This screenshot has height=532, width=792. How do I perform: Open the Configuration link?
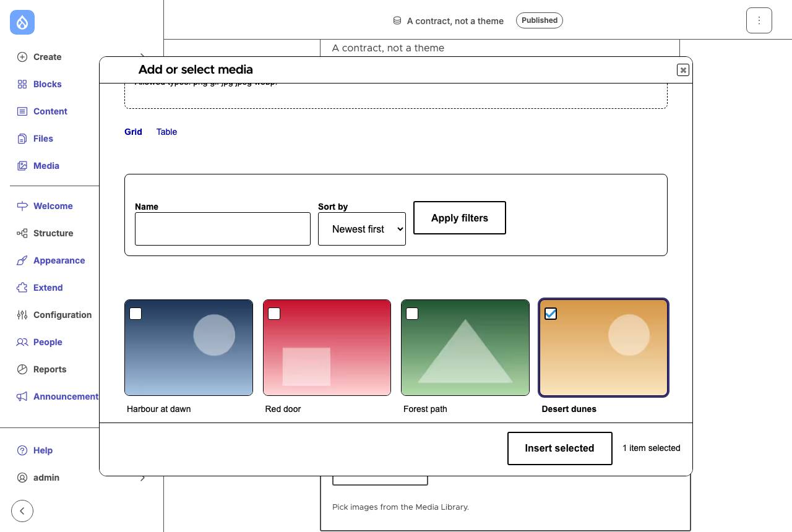point(62,315)
